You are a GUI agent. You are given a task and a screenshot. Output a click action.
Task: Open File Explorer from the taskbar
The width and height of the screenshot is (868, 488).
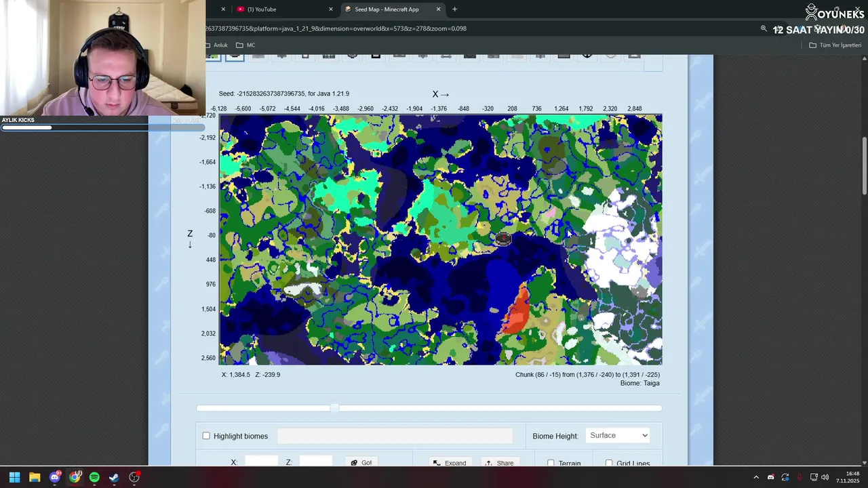pyautogui.click(x=35, y=477)
